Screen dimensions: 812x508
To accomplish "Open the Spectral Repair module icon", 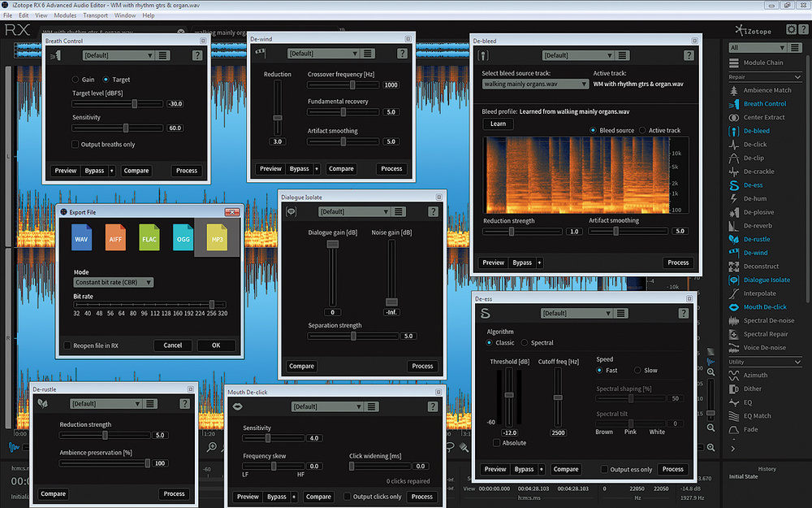I will point(734,334).
